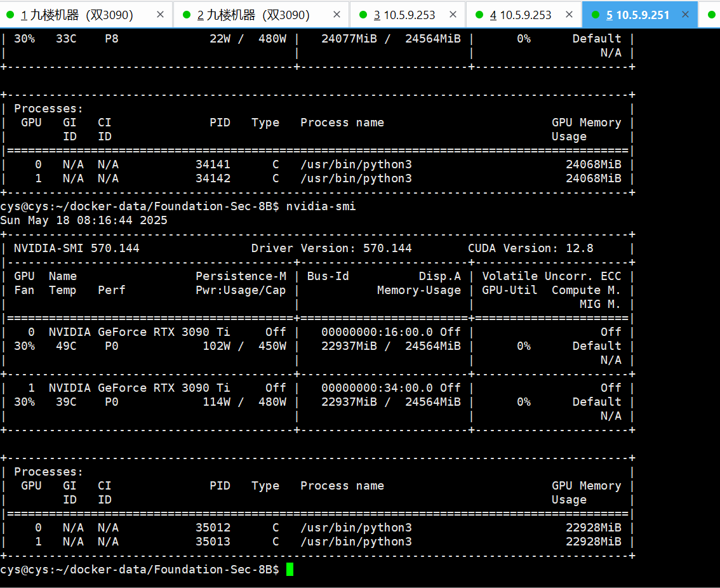Close tab 1 九楼机器 (双3090)
720x588 pixels.
pos(160,15)
